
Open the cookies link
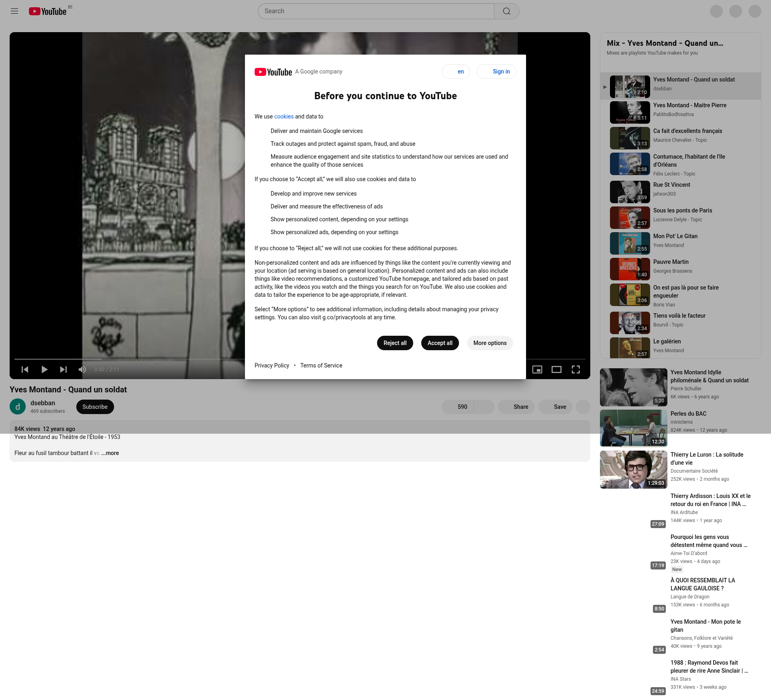tap(284, 116)
